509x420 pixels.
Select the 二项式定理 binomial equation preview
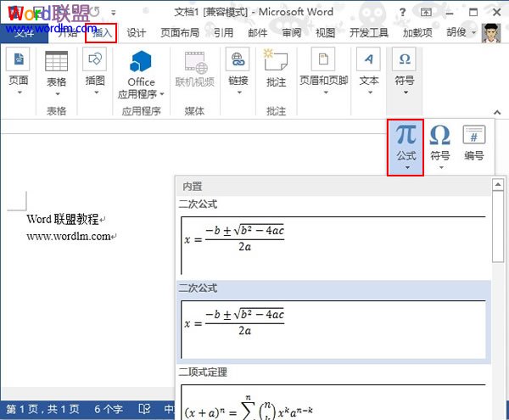333,402
